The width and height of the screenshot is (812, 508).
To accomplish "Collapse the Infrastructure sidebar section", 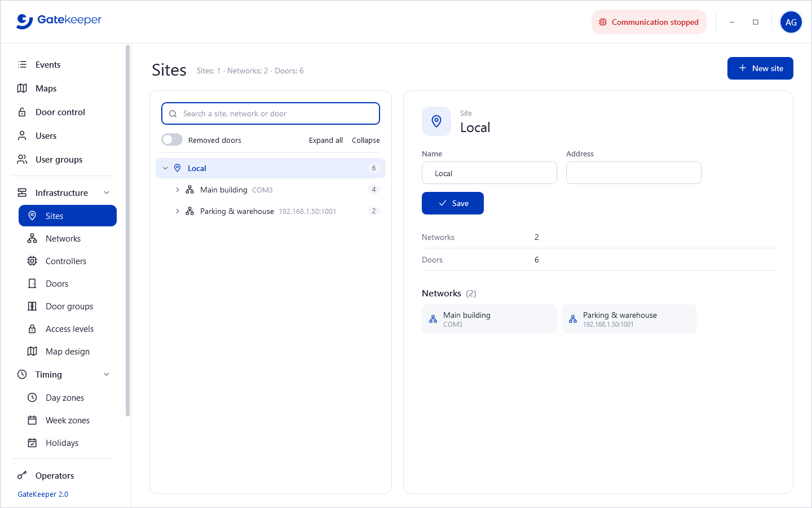I will (107, 192).
